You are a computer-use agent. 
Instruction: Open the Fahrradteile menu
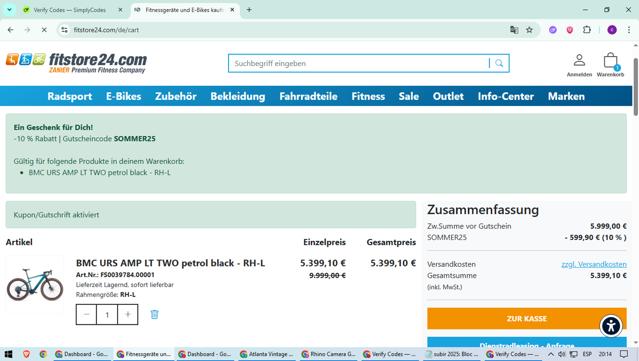pos(308,96)
